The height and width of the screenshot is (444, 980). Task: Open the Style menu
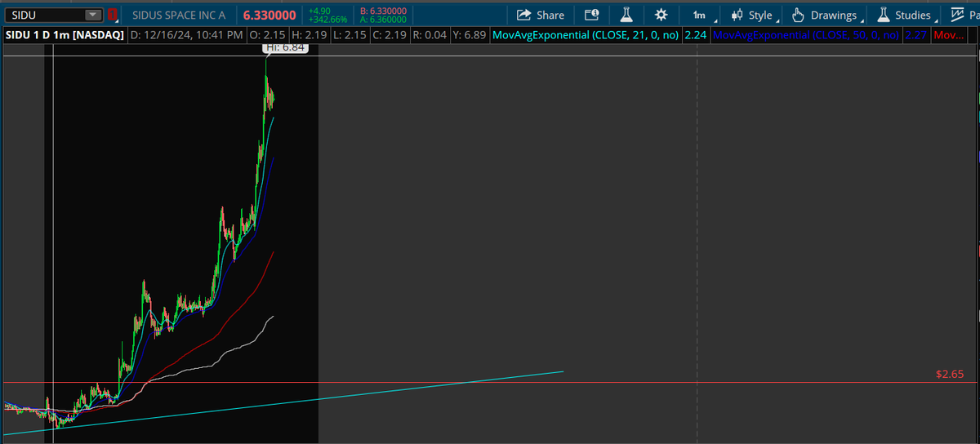click(754, 15)
